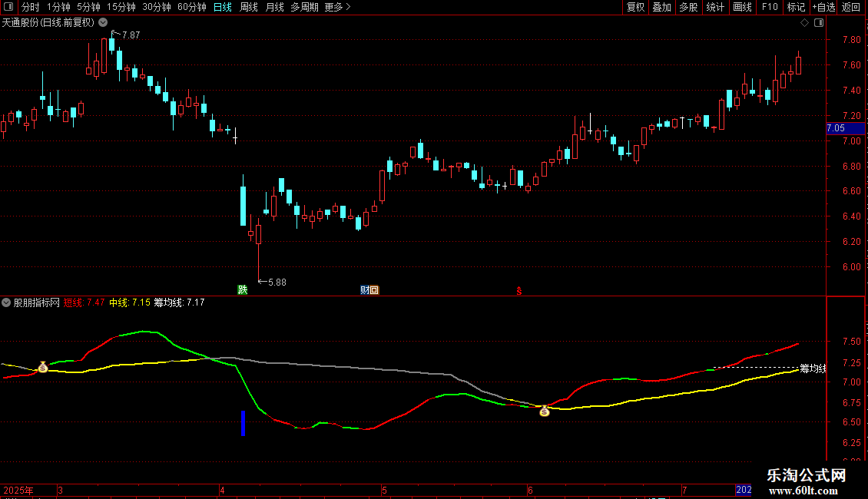This screenshot has height=499, width=868.
Task: Click the 统计 statistics button
Action: (715, 7)
